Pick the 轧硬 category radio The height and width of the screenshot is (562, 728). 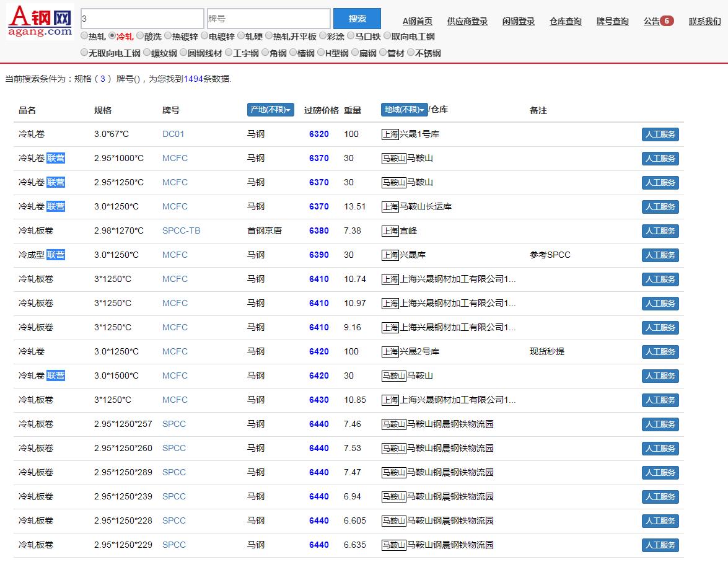pos(241,36)
